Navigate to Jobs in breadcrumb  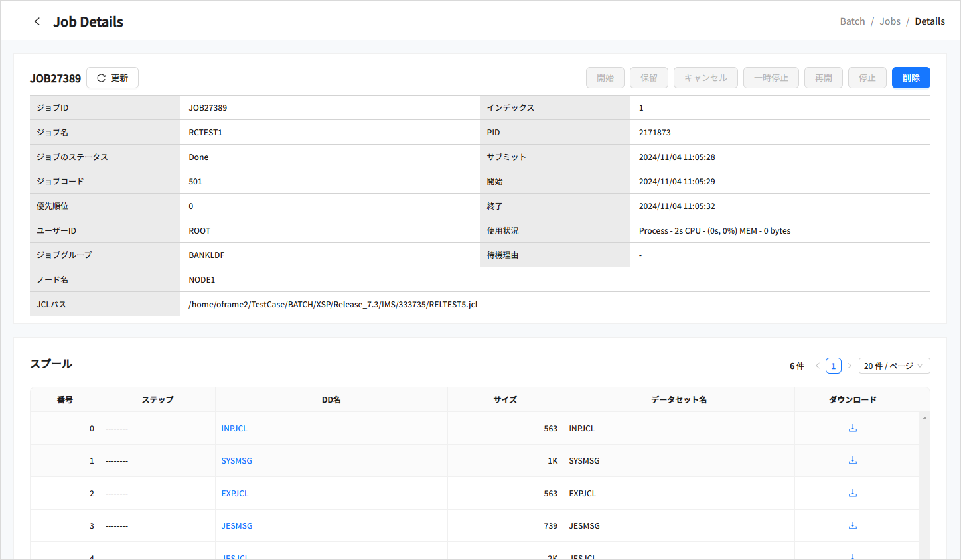[890, 21]
